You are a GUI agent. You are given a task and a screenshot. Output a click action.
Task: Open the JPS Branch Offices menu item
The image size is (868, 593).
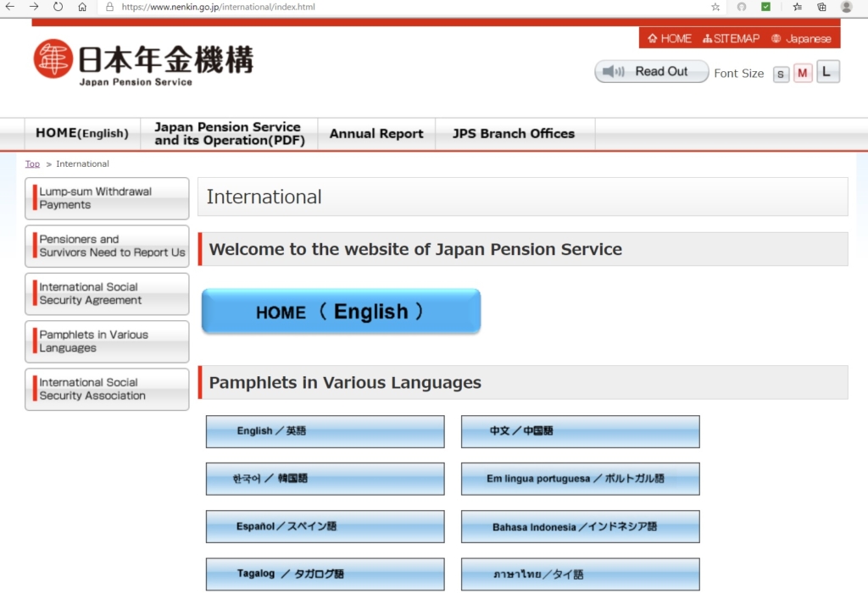[x=514, y=133]
